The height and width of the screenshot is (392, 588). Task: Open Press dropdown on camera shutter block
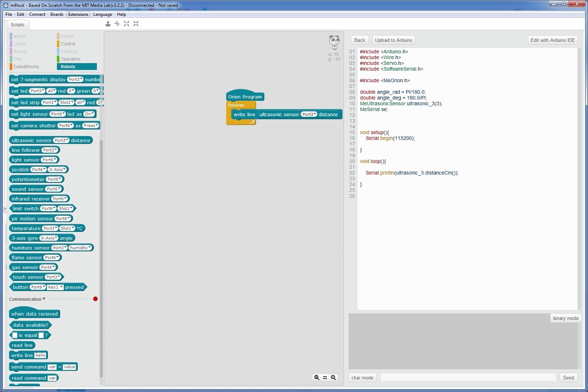pos(90,126)
